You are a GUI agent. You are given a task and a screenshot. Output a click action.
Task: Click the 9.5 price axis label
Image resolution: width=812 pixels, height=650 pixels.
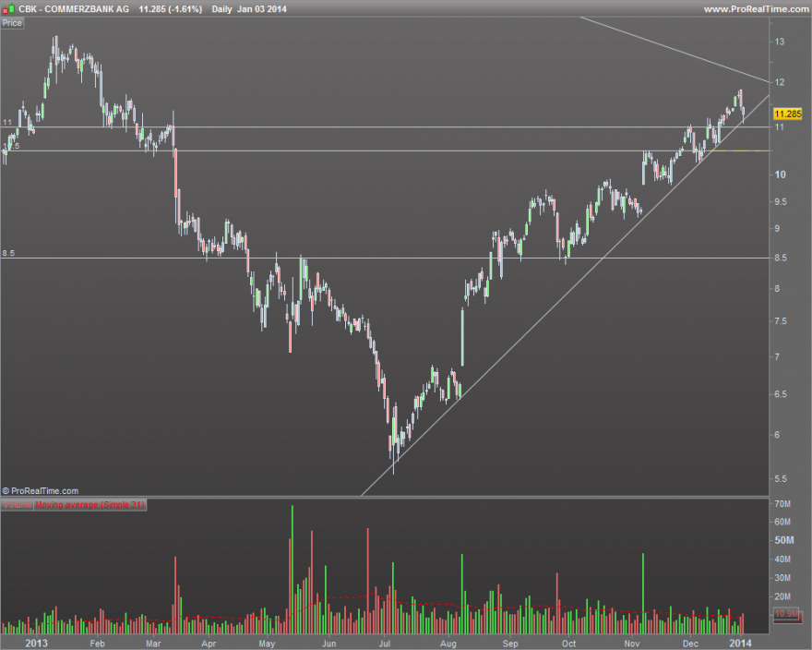(x=781, y=202)
